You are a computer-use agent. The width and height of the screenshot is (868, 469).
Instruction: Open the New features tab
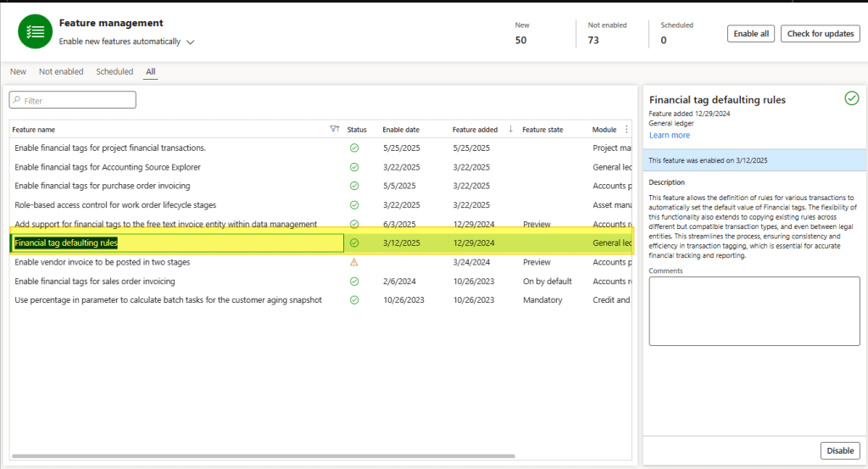[18, 72]
